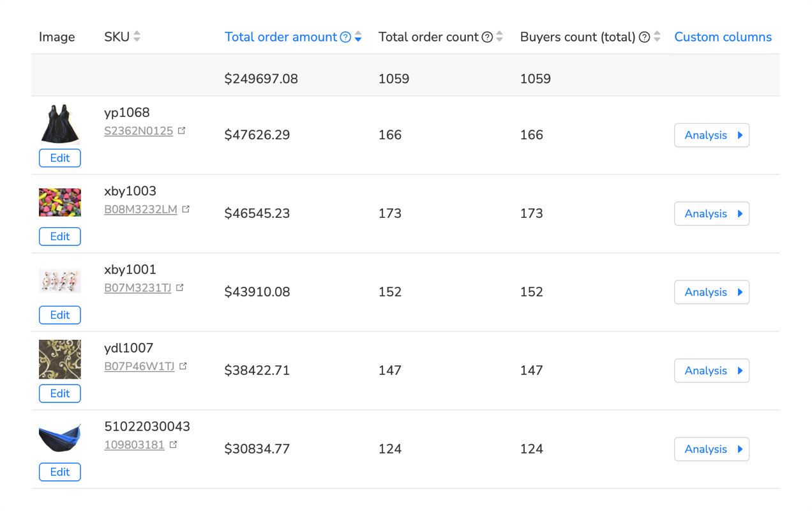Open external link icon next to B07P46W1TJ
The width and height of the screenshot is (812, 511).
coord(183,365)
